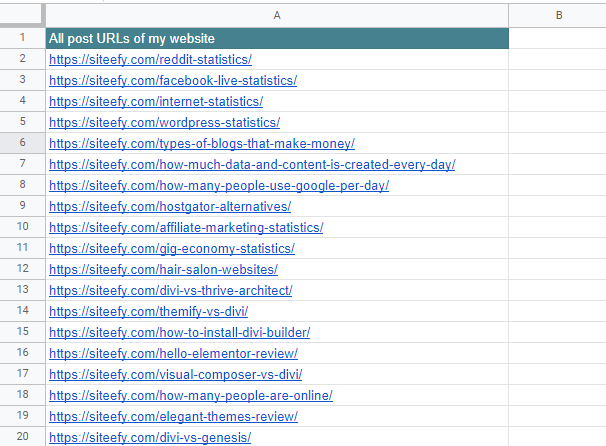
Task: Select row 6 via its row header
Action: (x=22, y=143)
